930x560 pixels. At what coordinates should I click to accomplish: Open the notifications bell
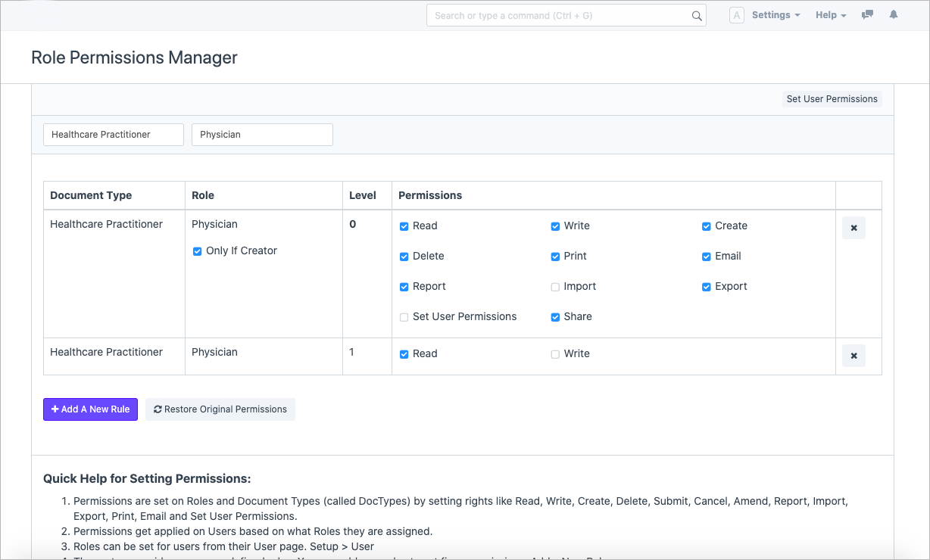[x=894, y=15]
